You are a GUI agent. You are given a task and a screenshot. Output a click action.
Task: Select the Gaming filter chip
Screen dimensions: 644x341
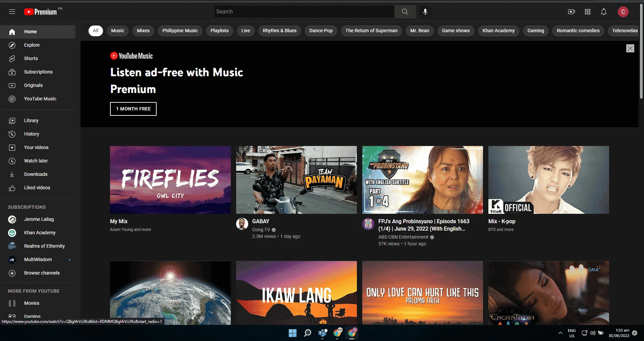(x=536, y=31)
